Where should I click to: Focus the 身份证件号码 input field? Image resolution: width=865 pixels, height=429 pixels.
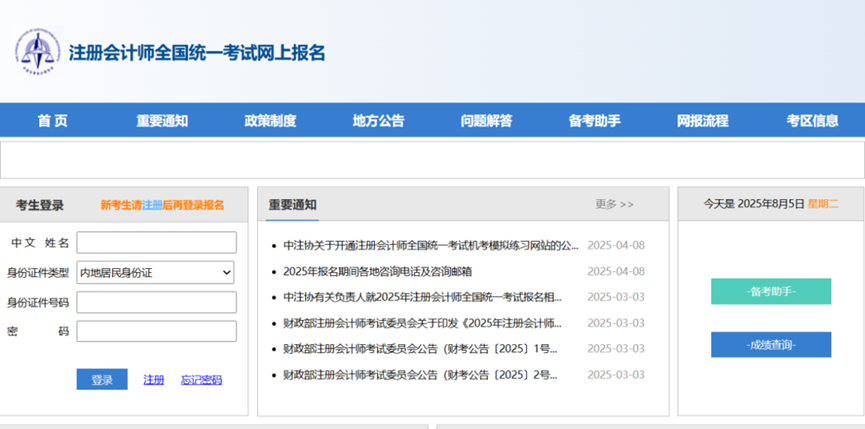pyautogui.click(x=157, y=302)
